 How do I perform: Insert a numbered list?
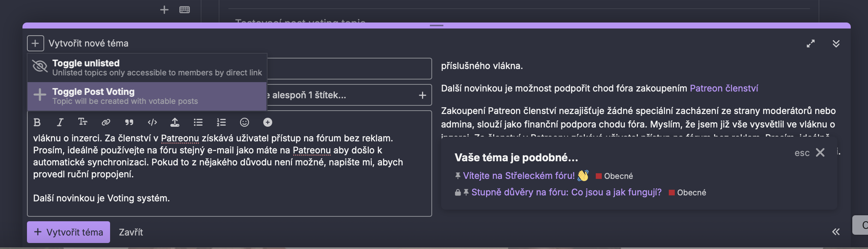(x=221, y=122)
